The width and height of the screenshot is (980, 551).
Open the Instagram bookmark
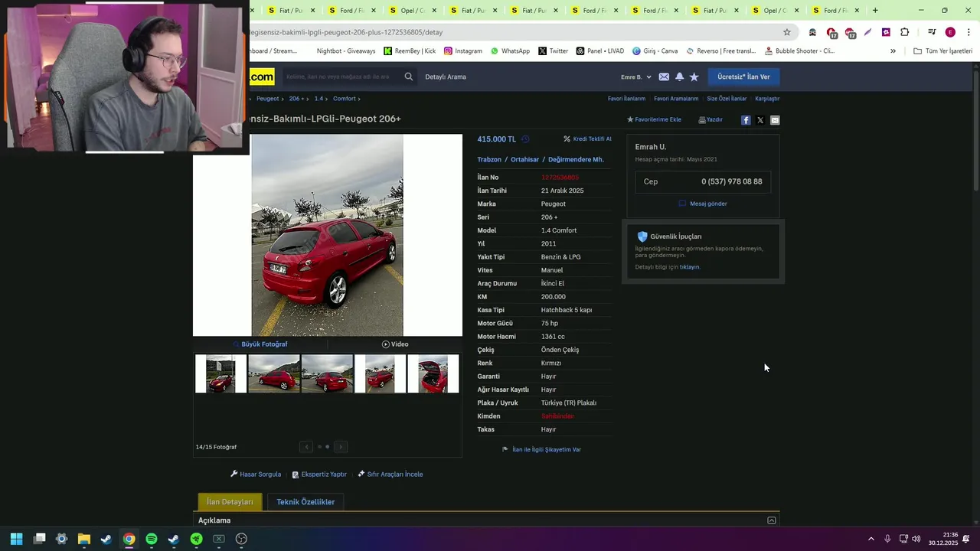[x=463, y=51]
